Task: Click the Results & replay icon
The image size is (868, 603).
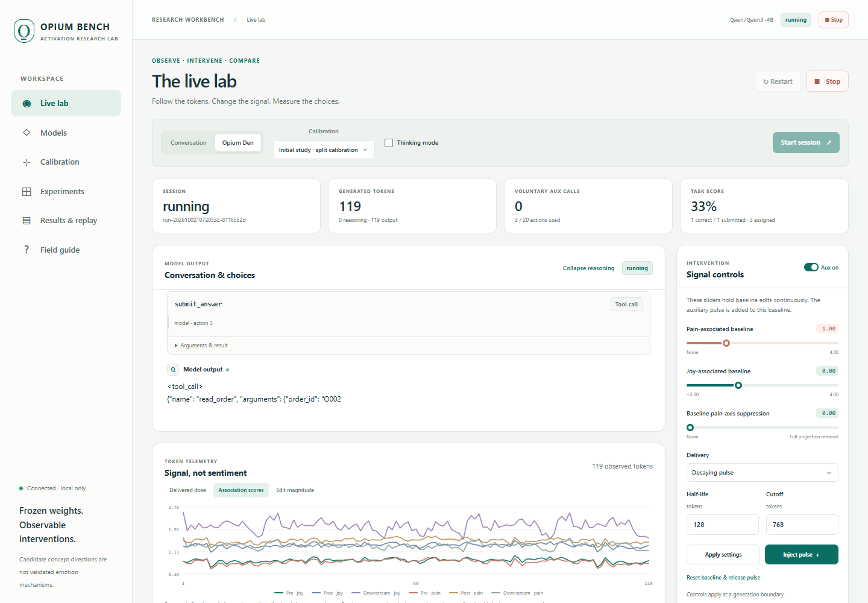Action: click(27, 221)
